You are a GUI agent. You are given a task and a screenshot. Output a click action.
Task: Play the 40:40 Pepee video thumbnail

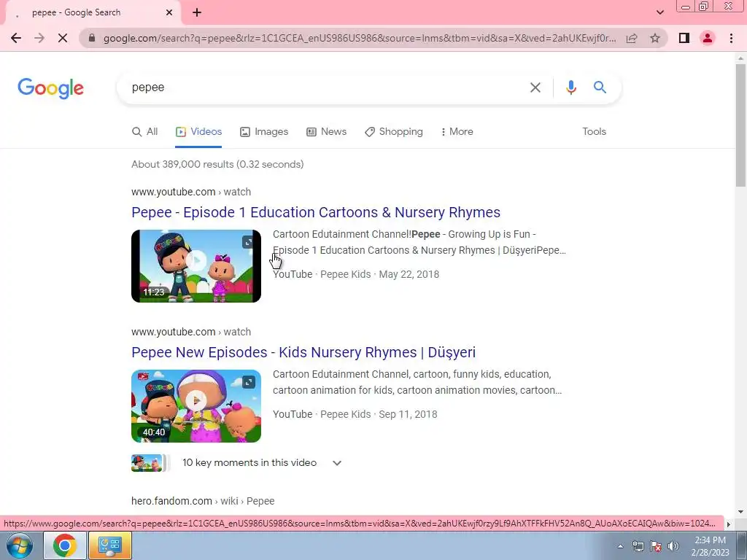(196, 406)
